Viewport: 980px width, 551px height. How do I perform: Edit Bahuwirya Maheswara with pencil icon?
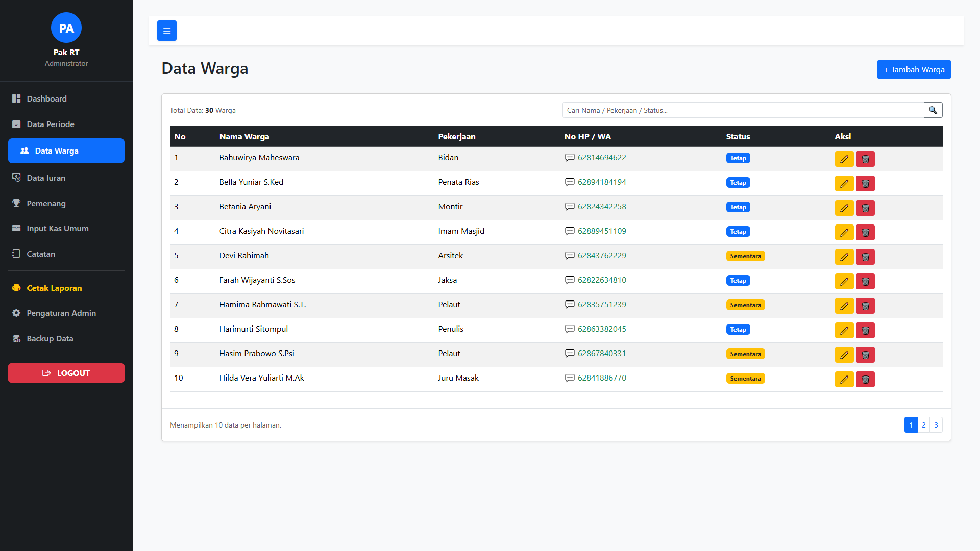tap(844, 159)
